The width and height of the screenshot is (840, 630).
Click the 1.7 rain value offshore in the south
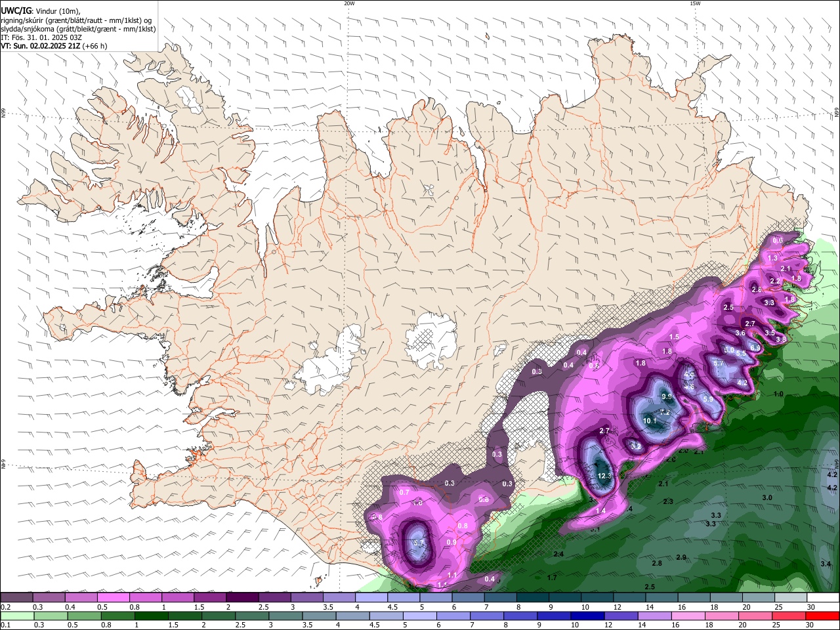[552, 577]
